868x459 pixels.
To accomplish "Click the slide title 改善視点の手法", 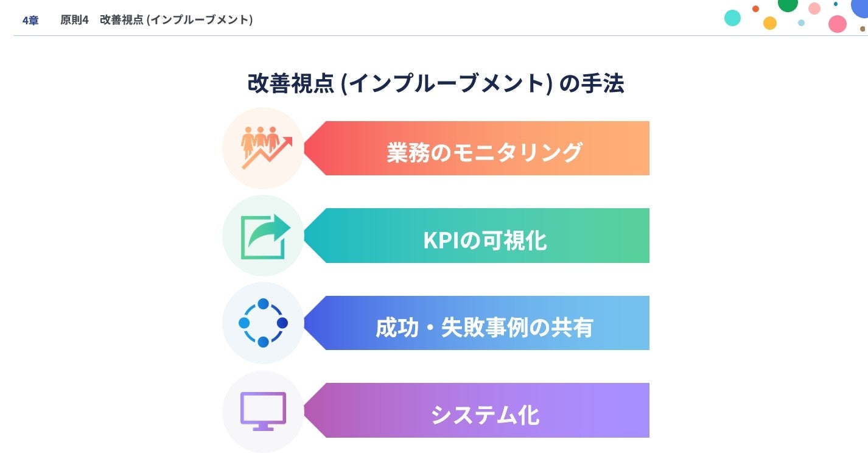I will [x=435, y=84].
